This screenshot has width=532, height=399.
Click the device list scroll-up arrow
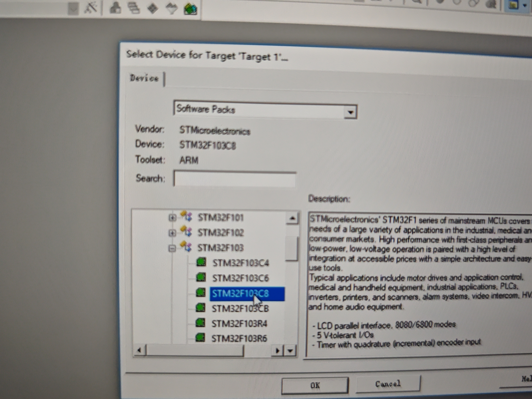[x=292, y=218]
